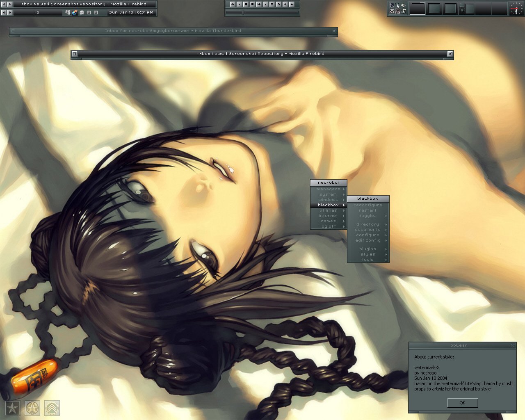The width and height of the screenshot is (525, 420).
Task: Click the mail envelope tray icon
Action: [82, 12]
